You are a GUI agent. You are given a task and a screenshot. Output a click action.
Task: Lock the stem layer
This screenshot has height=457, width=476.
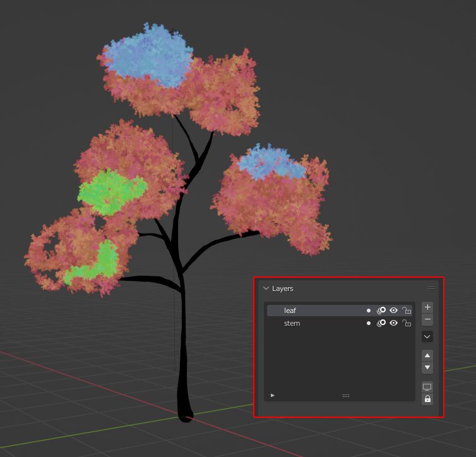coord(407,323)
